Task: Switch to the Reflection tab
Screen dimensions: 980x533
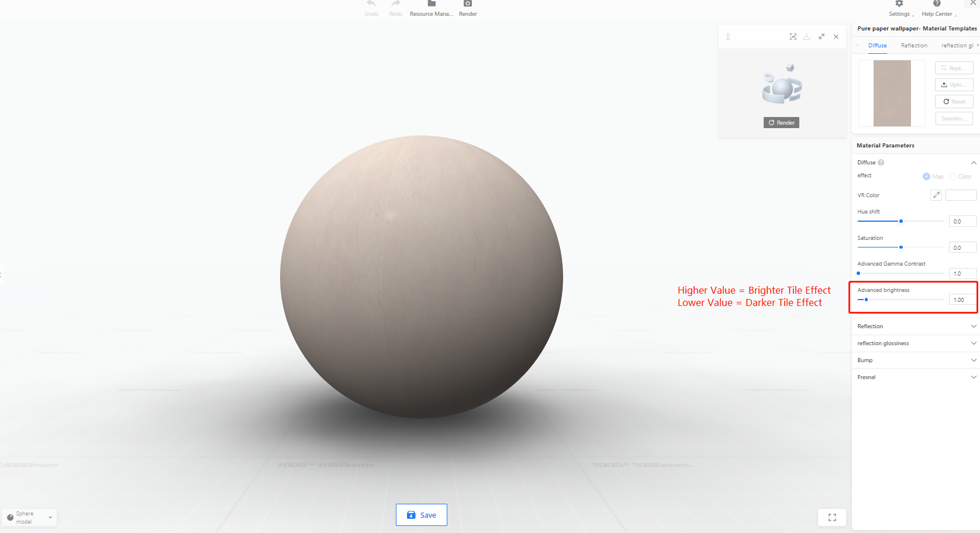Action: 914,46
